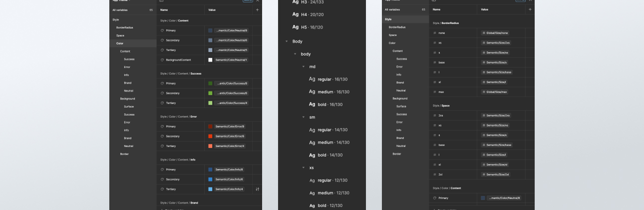Click the Ag icon for H4 · 20/120

(x=296, y=14)
